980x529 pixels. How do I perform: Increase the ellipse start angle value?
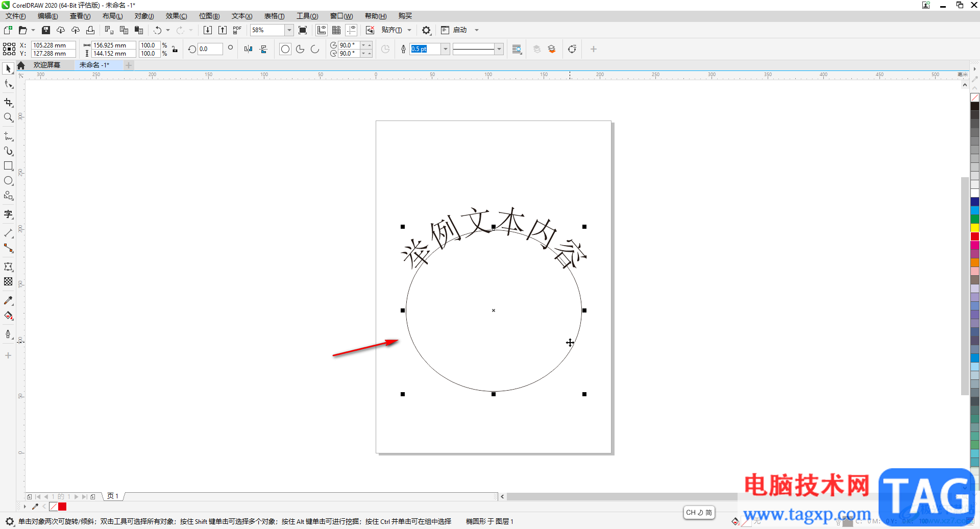(x=370, y=45)
